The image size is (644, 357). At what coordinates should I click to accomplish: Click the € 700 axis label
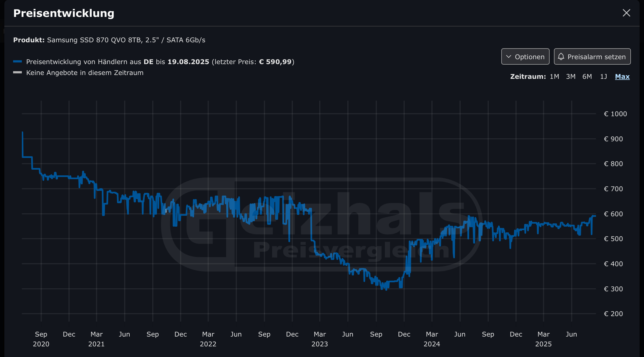613,189
